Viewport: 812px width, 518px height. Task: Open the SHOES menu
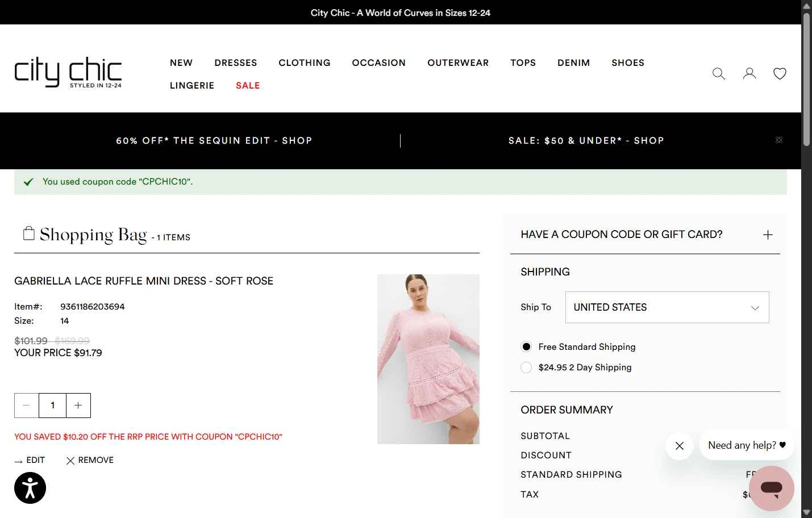[x=628, y=63]
